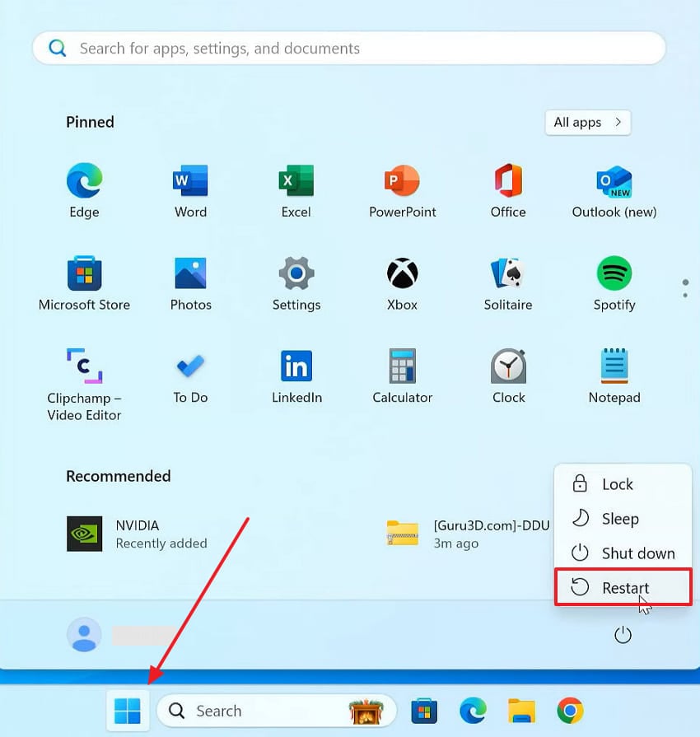Click the Windows Start button on taskbar
700x737 pixels.
128,711
